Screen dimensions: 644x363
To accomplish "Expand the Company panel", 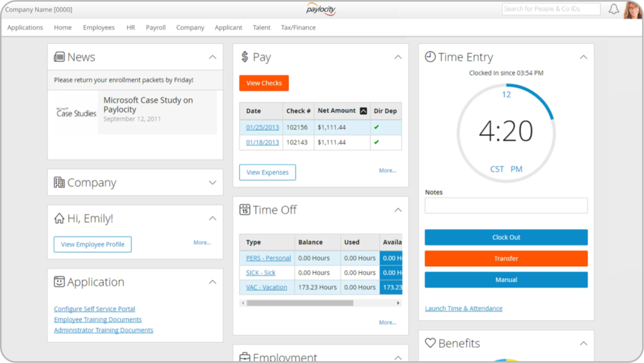I will (213, 183).
